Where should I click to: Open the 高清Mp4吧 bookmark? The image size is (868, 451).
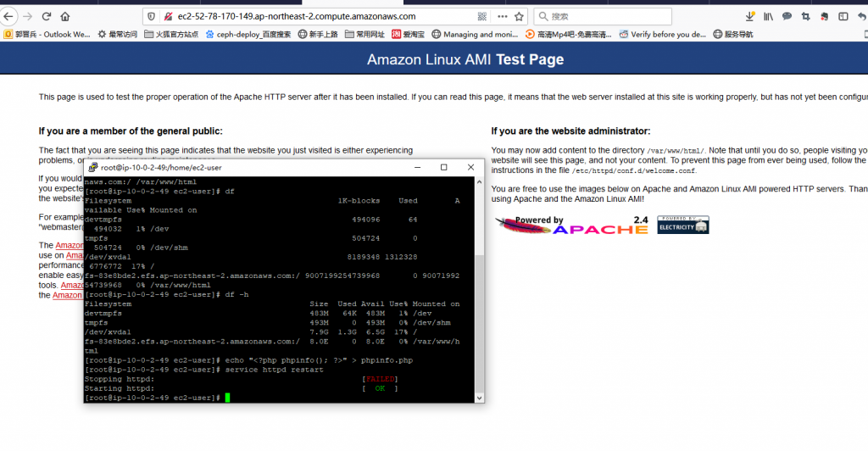coord(569,34)
